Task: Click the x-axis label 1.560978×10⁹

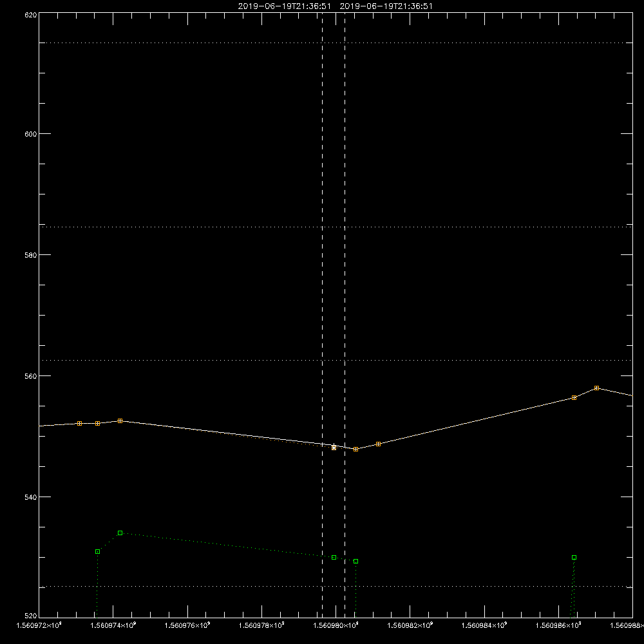Action: tap(261, 625)
